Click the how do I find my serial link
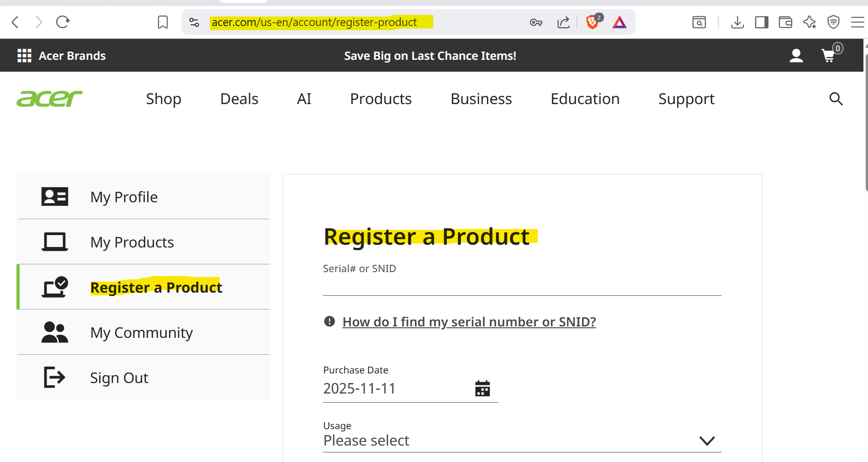Viewport: 868px width, 462px height. click(x=469, y=321)
